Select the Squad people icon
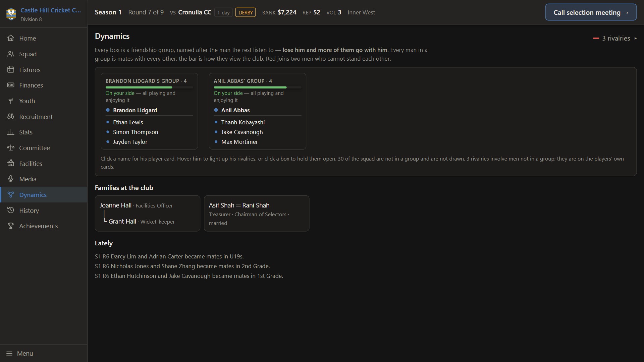 pos(11,54)
